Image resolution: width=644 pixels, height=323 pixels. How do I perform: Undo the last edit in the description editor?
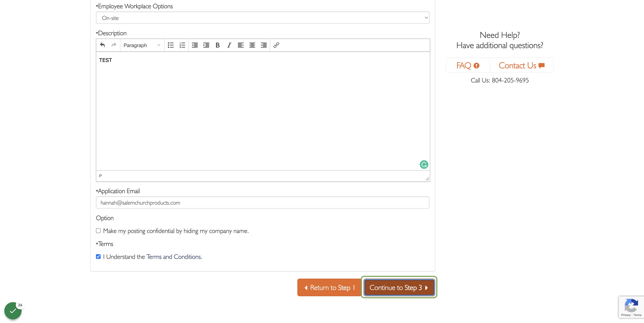pos(102,45)
